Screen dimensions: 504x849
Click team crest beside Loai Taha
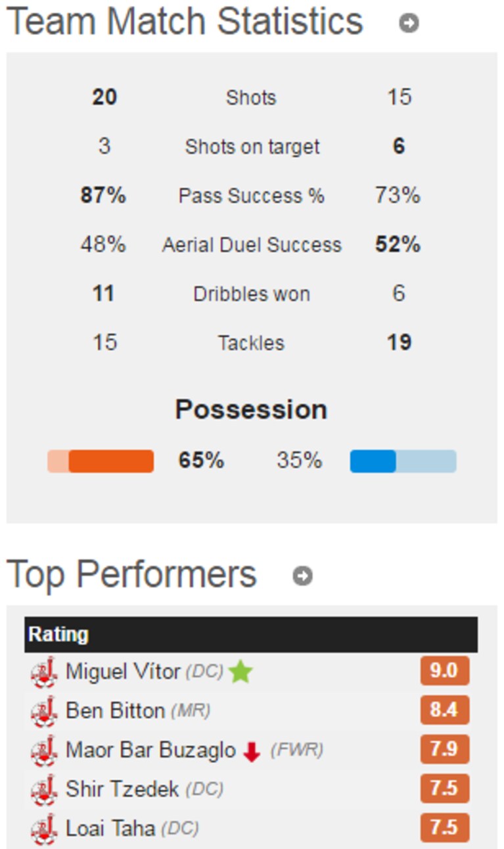click(44, 829)
